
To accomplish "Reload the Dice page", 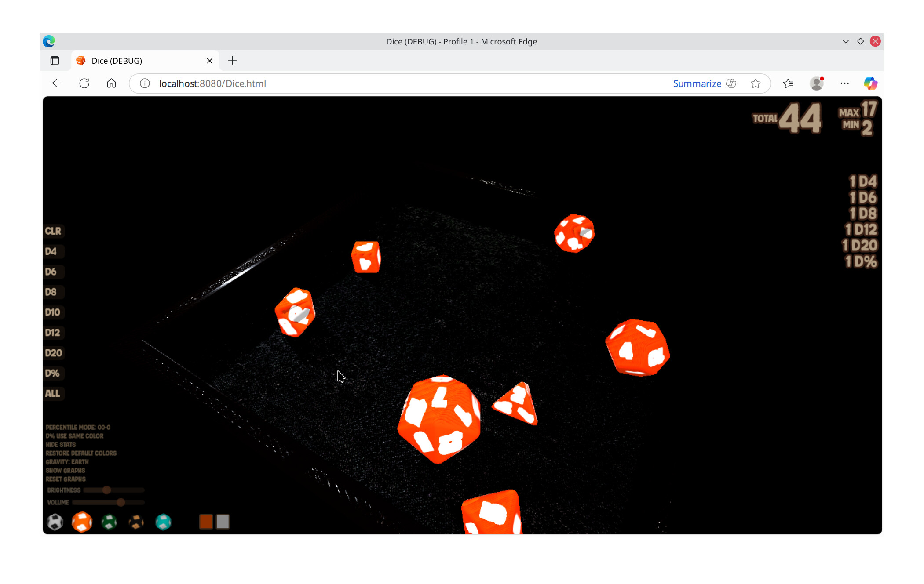I will click(x=84, y=83).
